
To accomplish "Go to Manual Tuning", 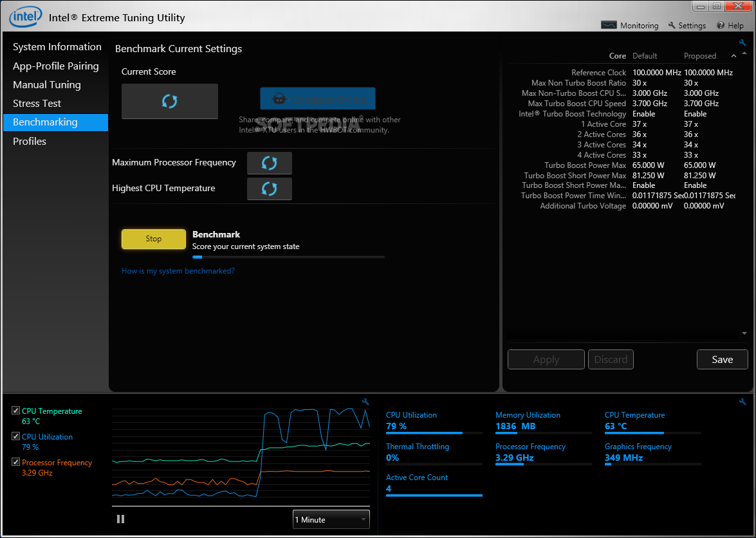I will [47, 85].
